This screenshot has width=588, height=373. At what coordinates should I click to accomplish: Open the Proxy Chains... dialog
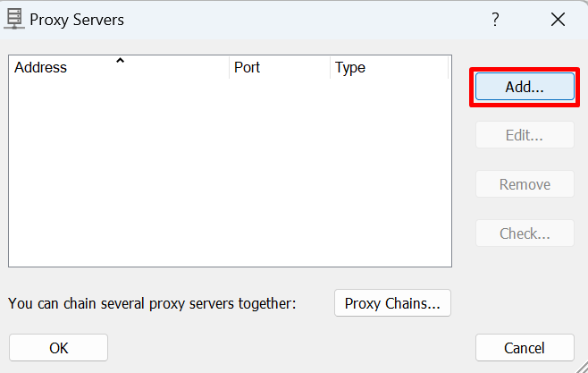coord(392,303)
